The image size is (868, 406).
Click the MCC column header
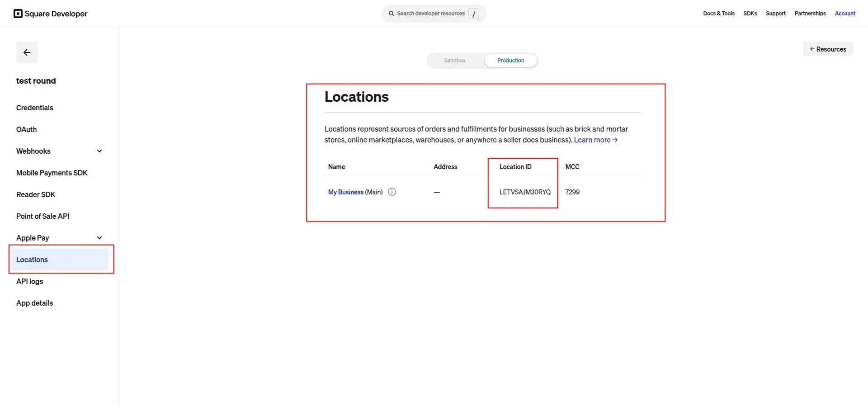[x=572, y=167]
